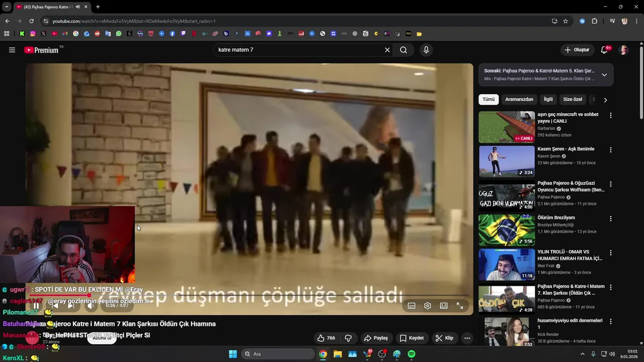
Task: Open the Chrome three-dot menu
Action: pyautogui.click(x=637, y=21)
